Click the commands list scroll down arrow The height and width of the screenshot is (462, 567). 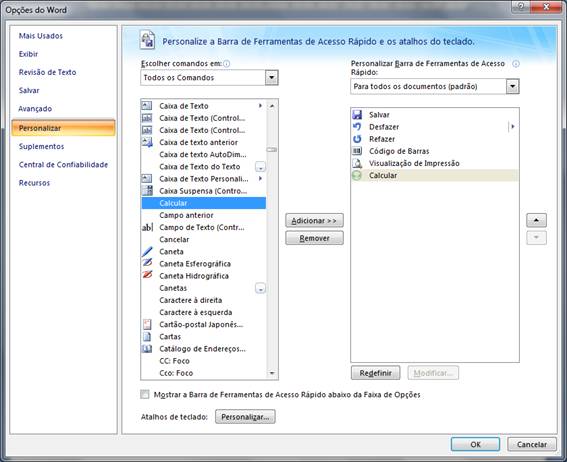click(x=272, y=373)
